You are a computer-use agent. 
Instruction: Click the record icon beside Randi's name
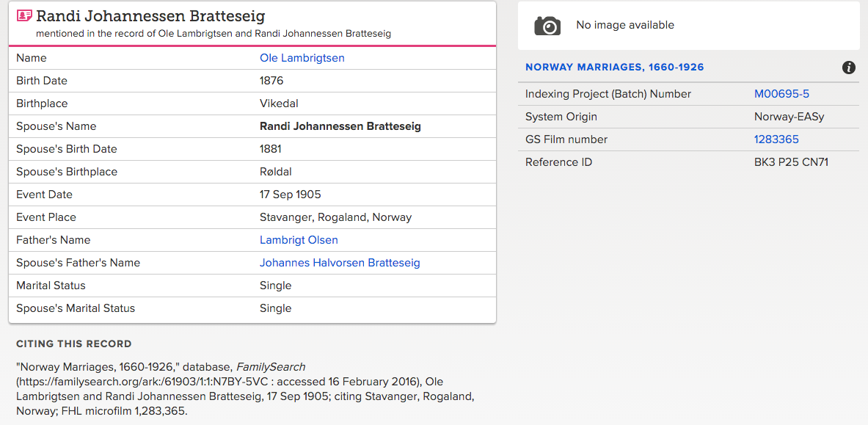point(24,16)
